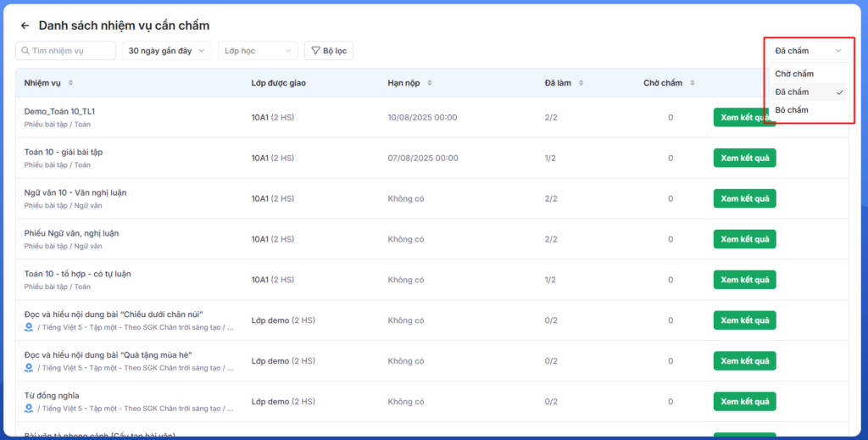
Task: Sort by Chờ chấm column arrows
Action: [692, 83]
